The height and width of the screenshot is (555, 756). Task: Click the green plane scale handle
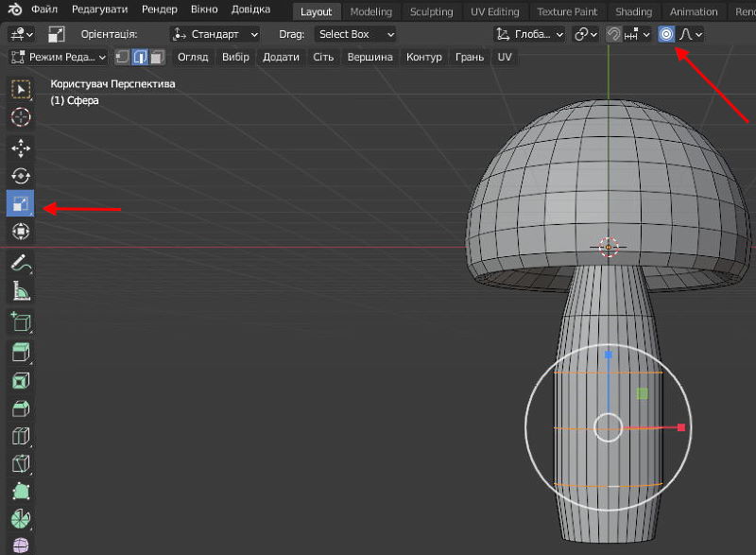click(643, 394)
